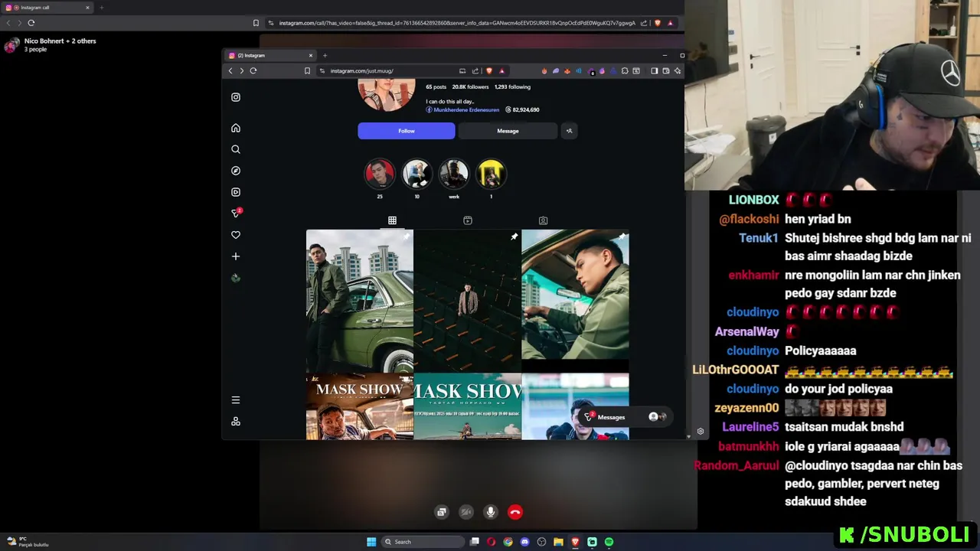Toggle the browser sidebar panel in inner window
Viewport: 980px width, 551px height.
tap(655, 70)
